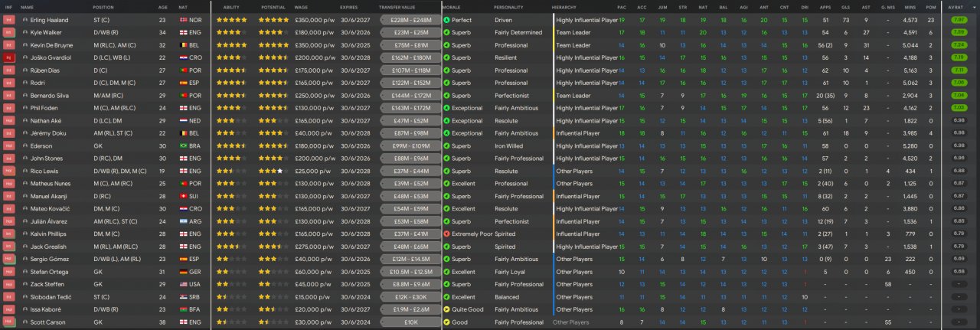This screenshot has width=980, height=330.
Task: Sort by the POSITION column header
Action: pyautogui.click(x=103, y=6)
